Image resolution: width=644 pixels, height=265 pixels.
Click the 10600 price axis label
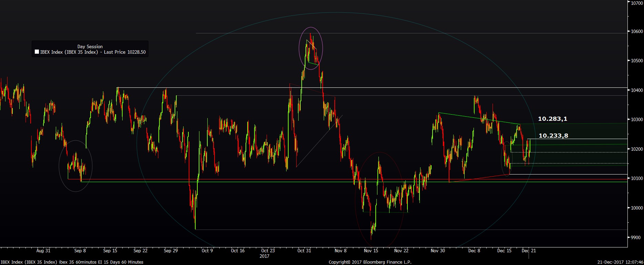tap(637, 31)
